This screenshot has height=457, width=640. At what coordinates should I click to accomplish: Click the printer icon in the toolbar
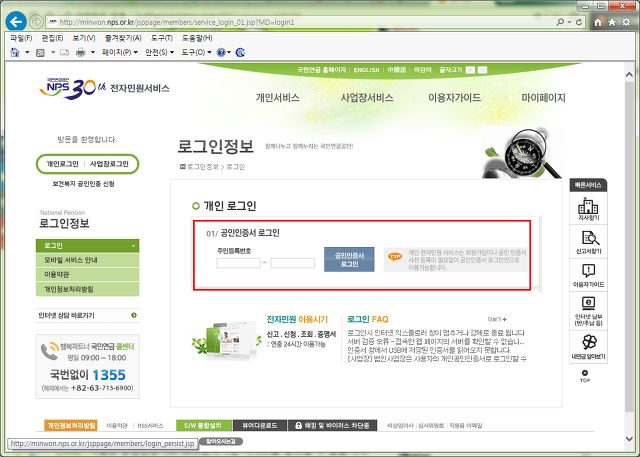point(81,52)
